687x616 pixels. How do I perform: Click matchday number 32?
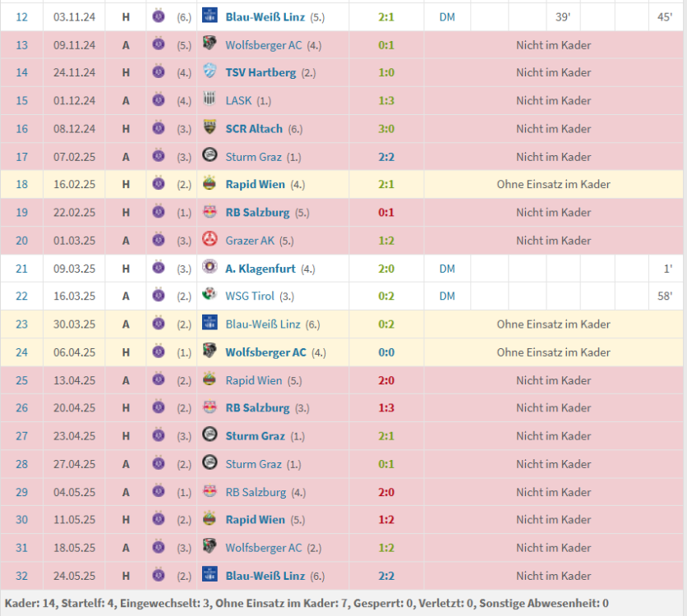pyautogui.click(x=21, y=575)
